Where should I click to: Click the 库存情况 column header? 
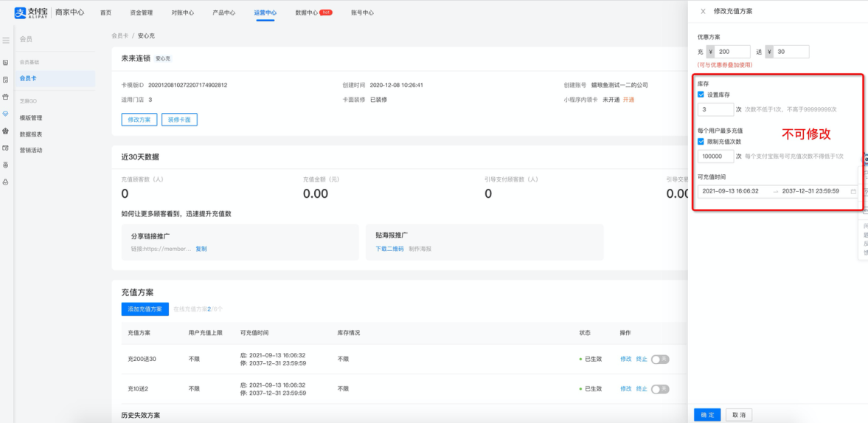[x=349, y=333]
